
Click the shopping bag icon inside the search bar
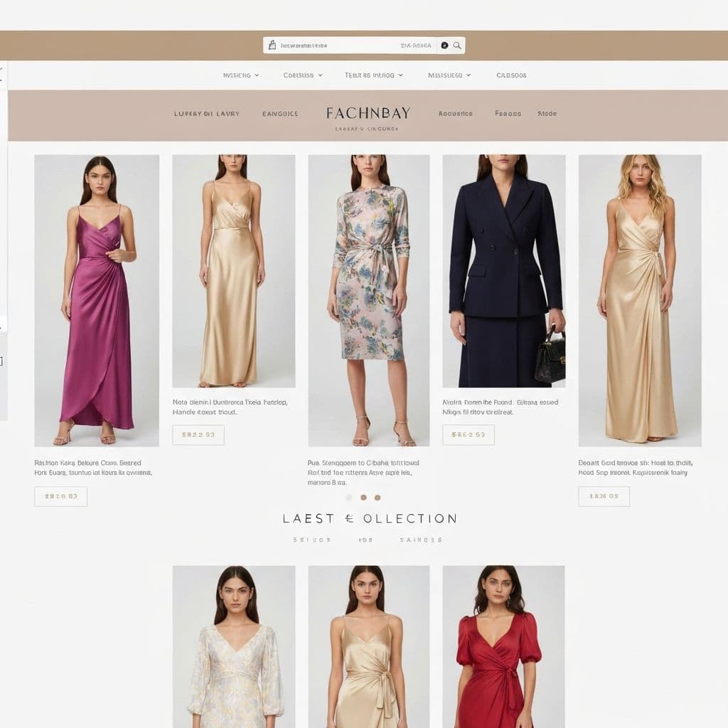point(274,44)
